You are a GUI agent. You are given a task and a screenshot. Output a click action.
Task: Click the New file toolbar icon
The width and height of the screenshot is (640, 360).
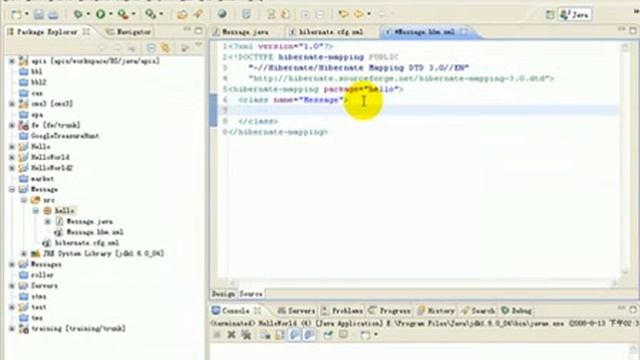point(16,15)
